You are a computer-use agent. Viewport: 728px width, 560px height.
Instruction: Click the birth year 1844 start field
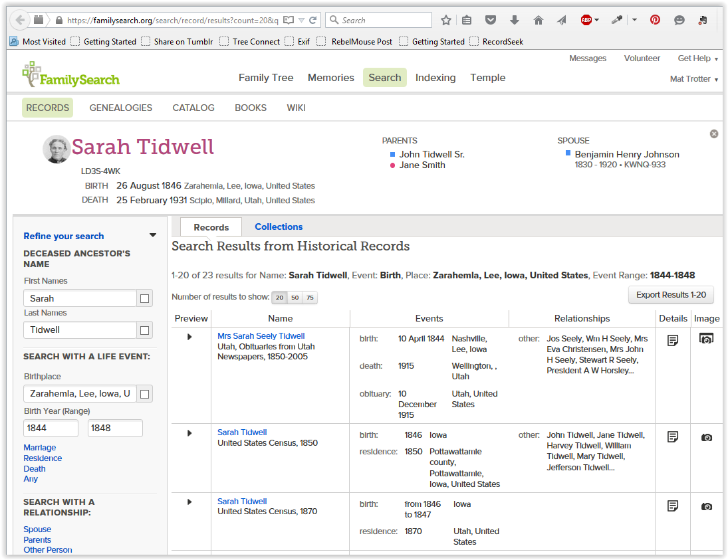click(x=51, y=428)
